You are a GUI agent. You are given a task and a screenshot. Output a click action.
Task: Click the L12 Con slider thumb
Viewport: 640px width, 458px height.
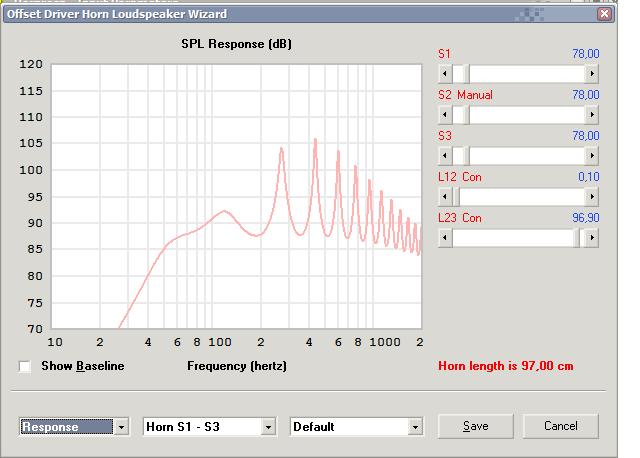tap(456, 197)
